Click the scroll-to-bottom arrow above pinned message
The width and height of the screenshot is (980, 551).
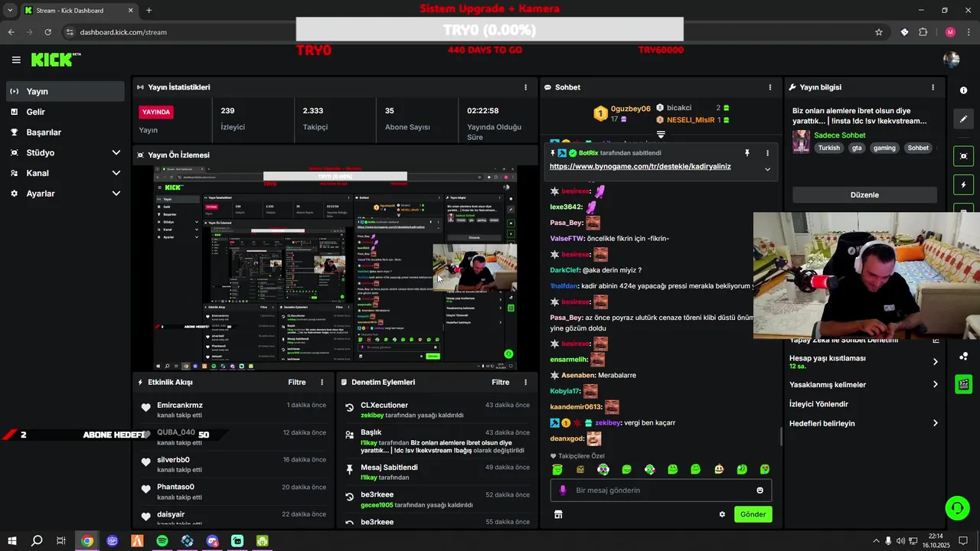661,135
